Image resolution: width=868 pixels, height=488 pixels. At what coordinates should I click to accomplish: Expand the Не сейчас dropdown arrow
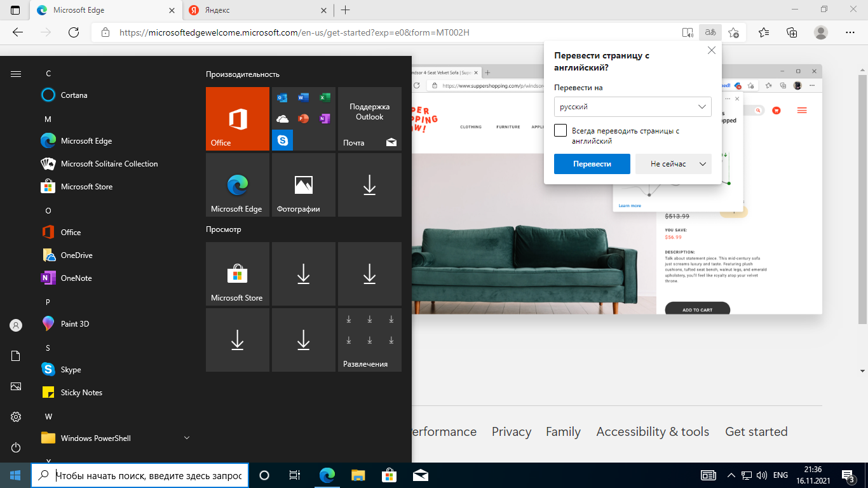pyautogui.click(x=702, y=164)
